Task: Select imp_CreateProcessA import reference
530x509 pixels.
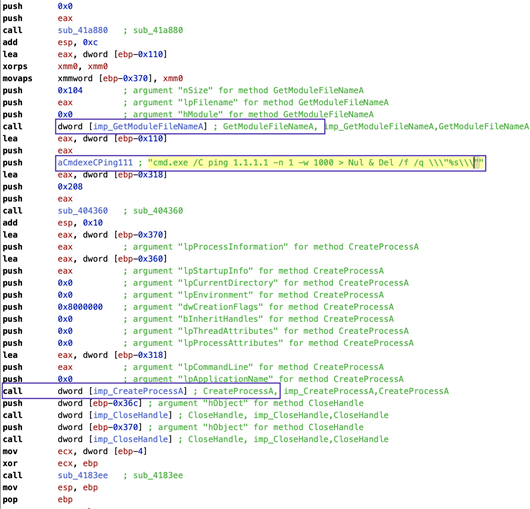Action: click(x=139, y=391)
